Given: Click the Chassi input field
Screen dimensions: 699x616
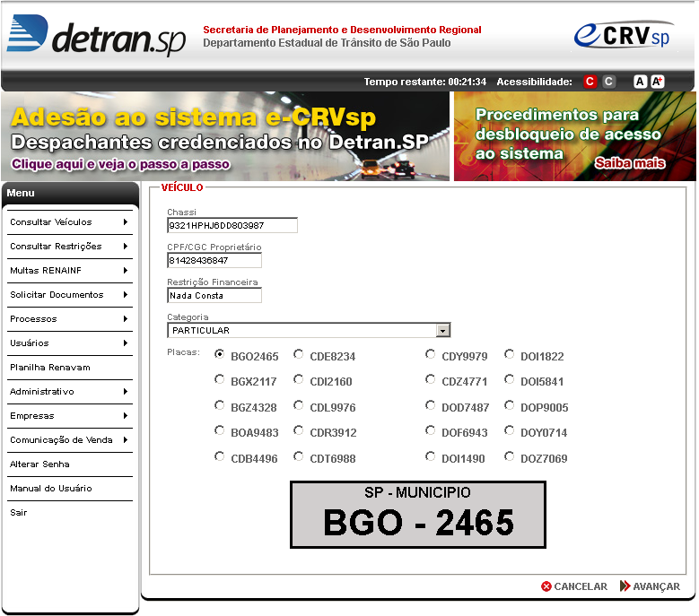Looking at the screenshot, I should (x=232, y=225).
